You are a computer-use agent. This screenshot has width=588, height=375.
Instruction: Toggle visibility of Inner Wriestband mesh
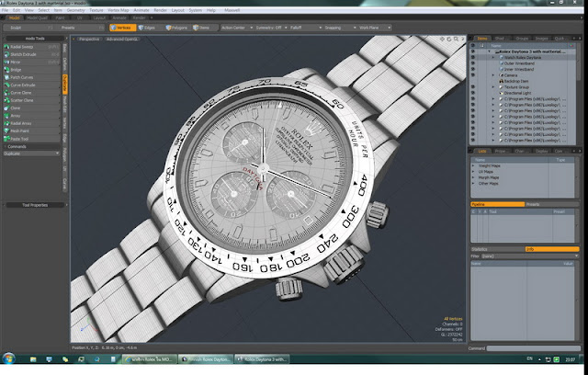pos(472,69)
